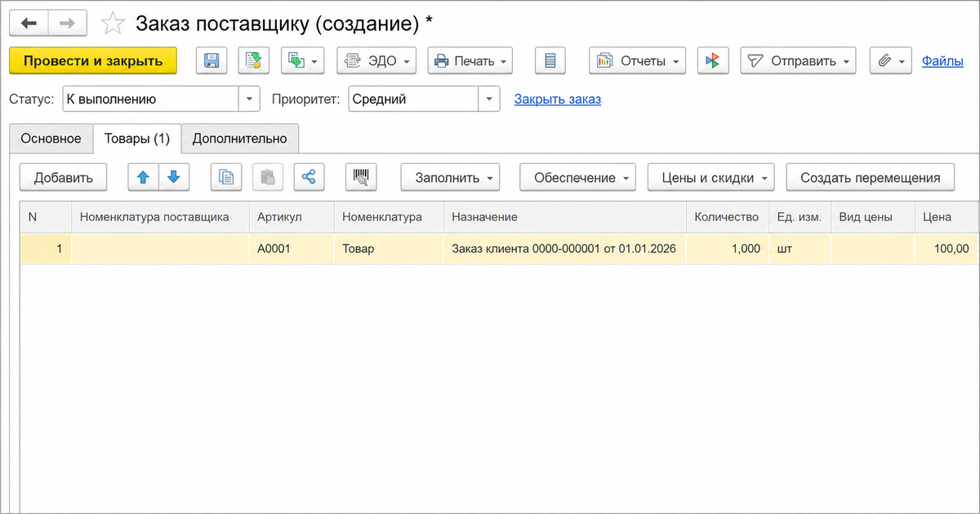Click the Добавить button
The width and height of the screenshot is (980, 514).
pos(64,177)
